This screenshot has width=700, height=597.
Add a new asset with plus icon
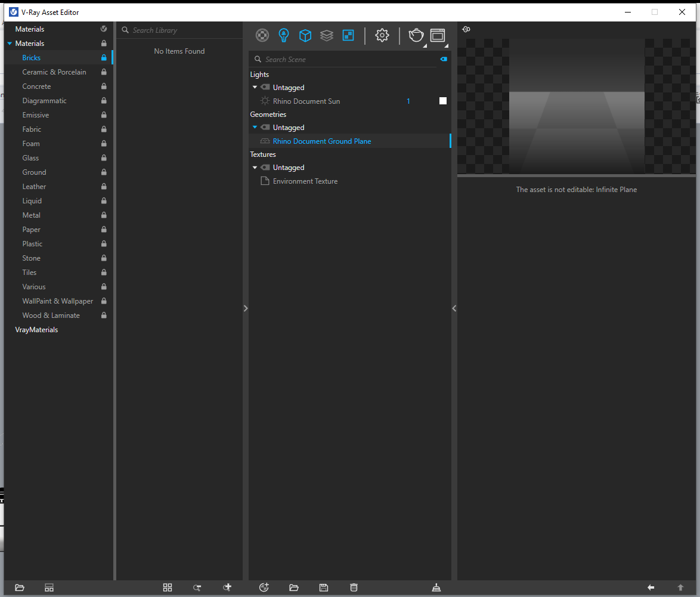click(x=264, y=587)
